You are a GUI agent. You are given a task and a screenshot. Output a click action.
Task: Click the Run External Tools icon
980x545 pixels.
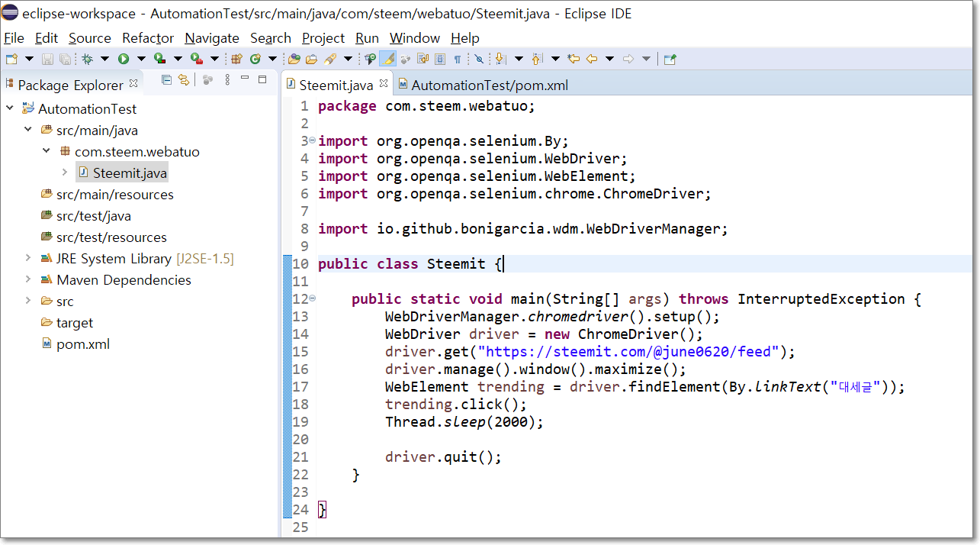click(196, 59)
